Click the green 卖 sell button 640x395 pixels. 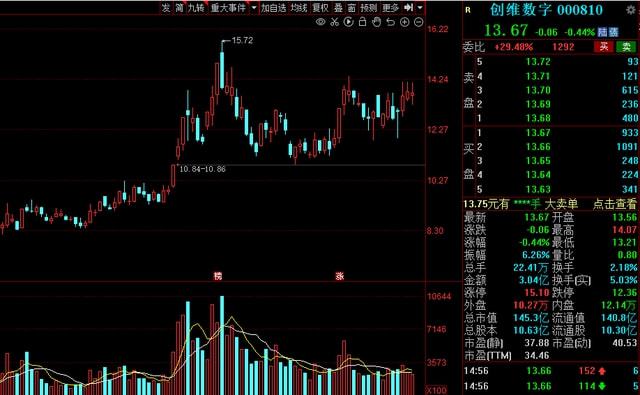point(627,47)
